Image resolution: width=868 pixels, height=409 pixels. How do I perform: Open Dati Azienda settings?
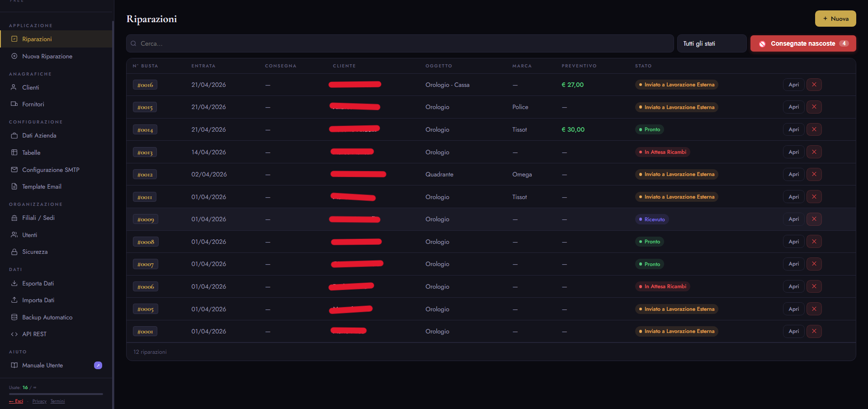pyautogui.click(x=56, y=135)
